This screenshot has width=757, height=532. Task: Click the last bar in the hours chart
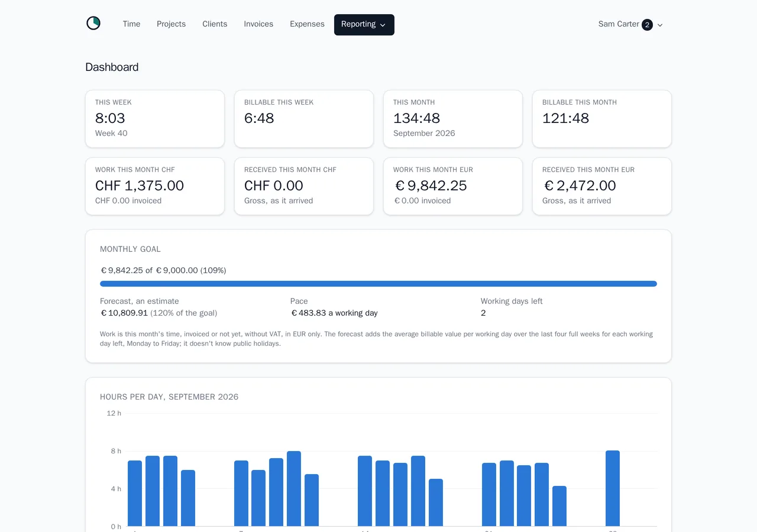pyautogui.click(x=613, y=488)
